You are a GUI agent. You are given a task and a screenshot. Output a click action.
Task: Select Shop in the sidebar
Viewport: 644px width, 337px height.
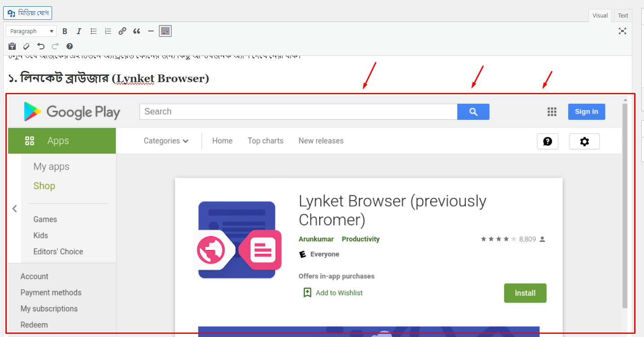44,186
